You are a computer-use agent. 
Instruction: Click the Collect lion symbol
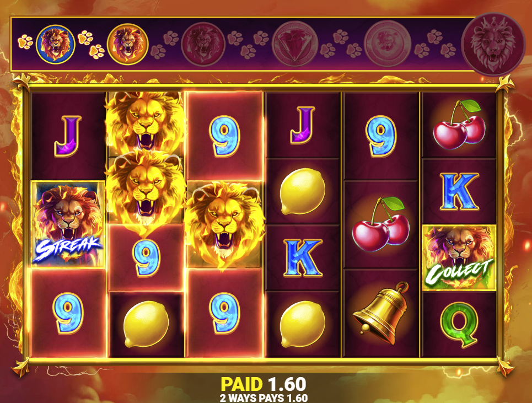tap(459, 258)
